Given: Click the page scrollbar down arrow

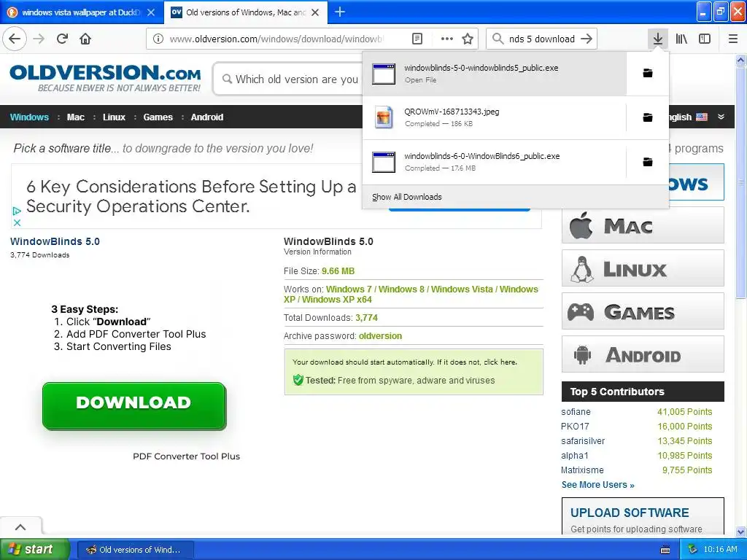Looking at the screenshot, I should tap(741, 532).
